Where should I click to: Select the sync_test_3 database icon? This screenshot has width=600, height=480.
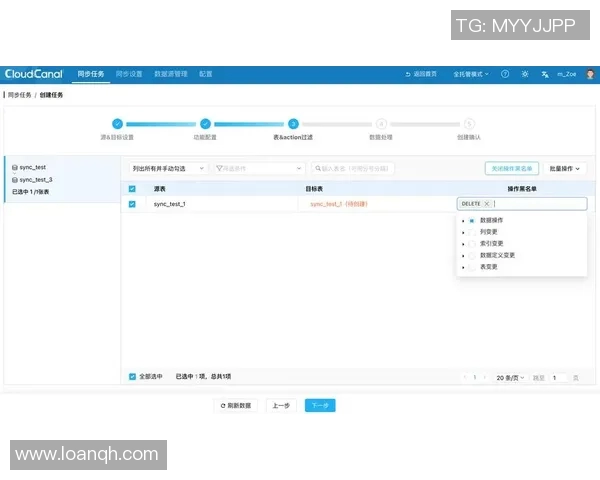pos(15,180)
